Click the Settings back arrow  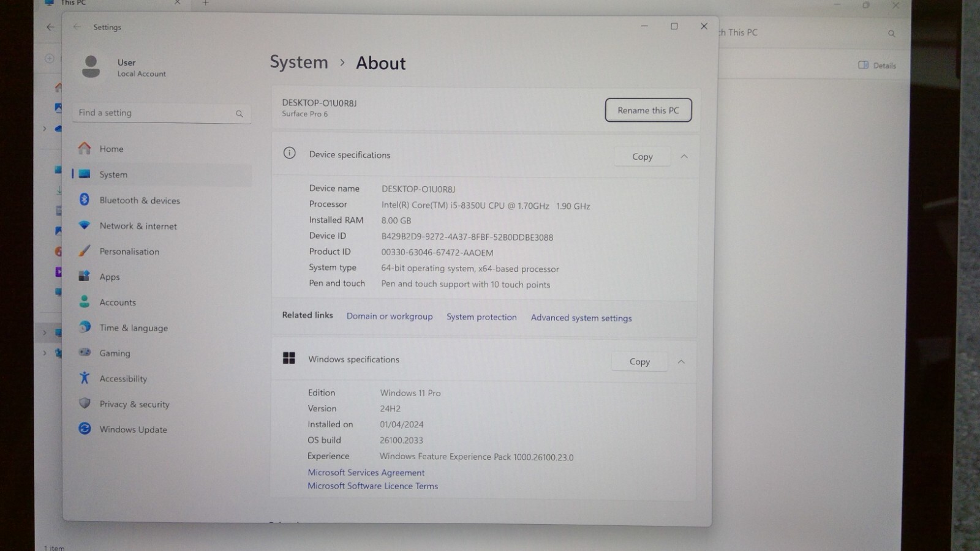tap(77, 27)
